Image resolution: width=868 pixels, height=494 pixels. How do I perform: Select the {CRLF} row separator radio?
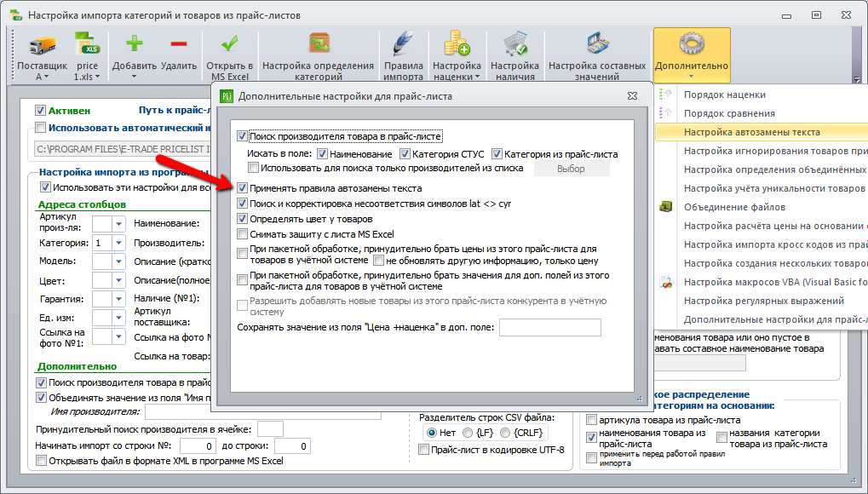pos(505,433)
